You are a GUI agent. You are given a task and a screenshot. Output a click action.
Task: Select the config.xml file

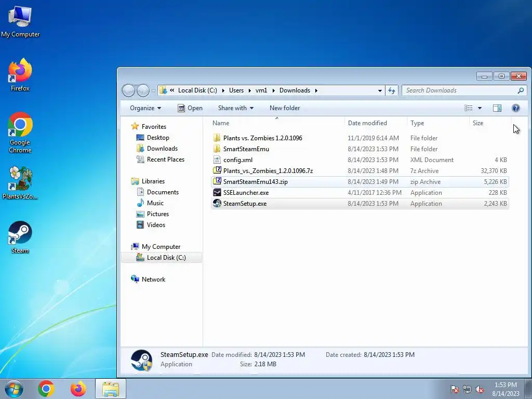pyautogui.click(x=360, y=160)
